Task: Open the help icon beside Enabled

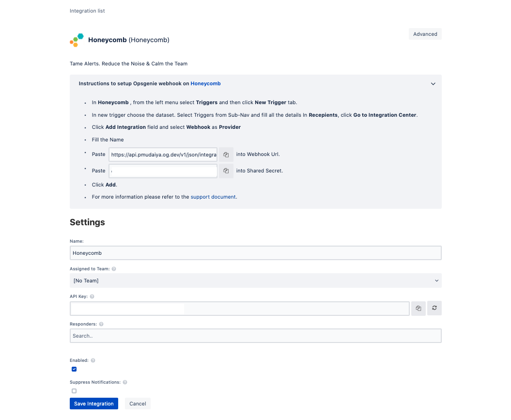Action: coord(93,360)
